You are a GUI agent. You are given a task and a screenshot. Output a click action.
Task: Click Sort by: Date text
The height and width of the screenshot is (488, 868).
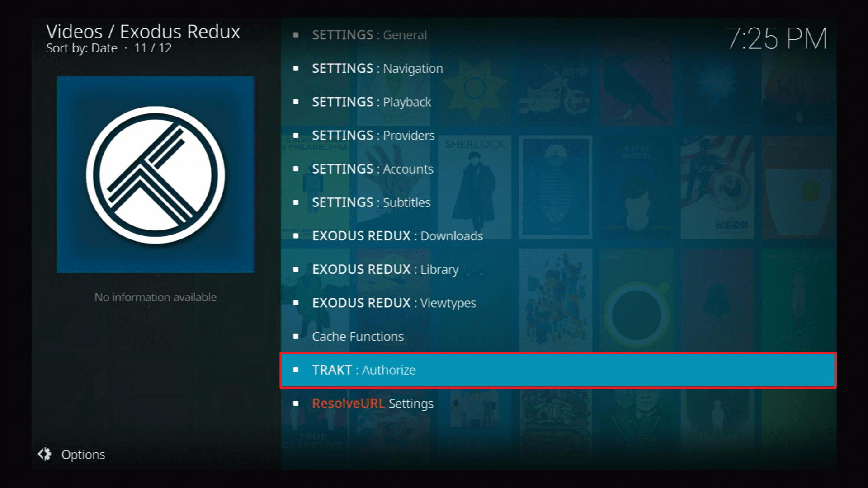(x=82, y=48)
